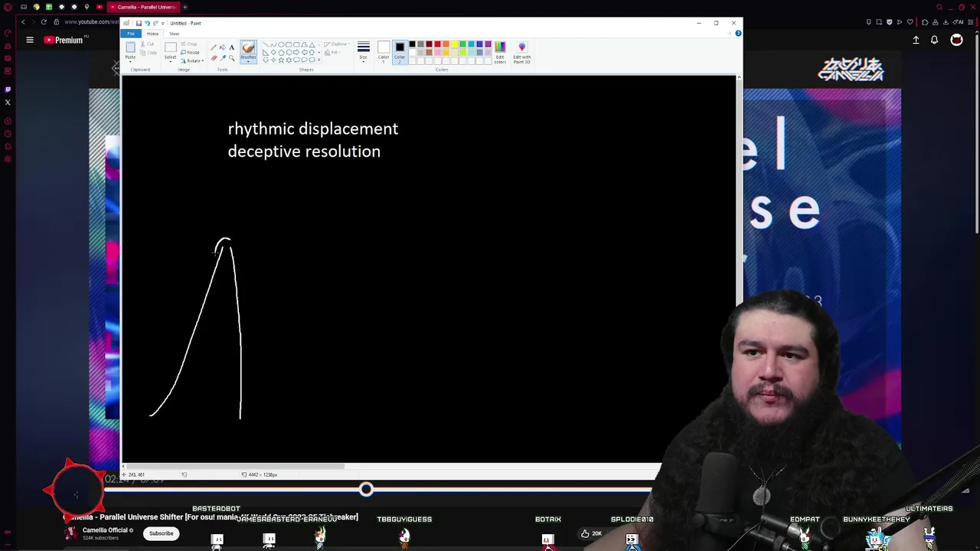
Task: Click the Resize button in Paint
Action: point(190,52)
